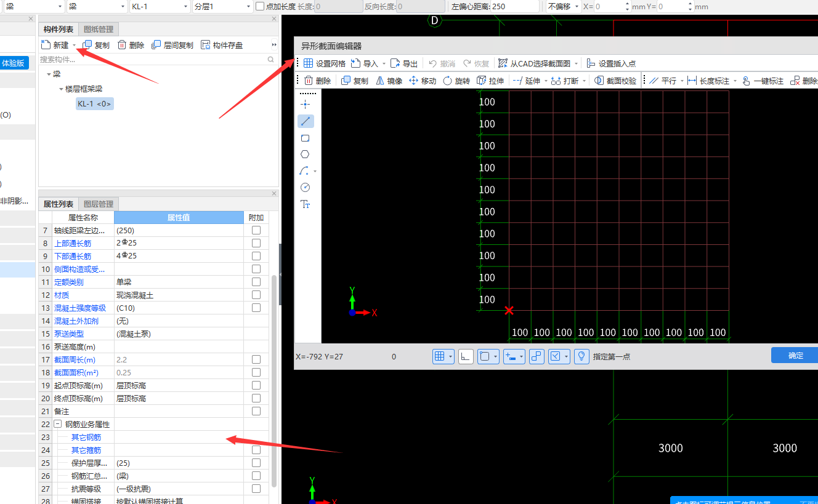Screen dimensions: 818x504
Task: Select the polygon hexagon draw tool
Action: coord(305,154)
